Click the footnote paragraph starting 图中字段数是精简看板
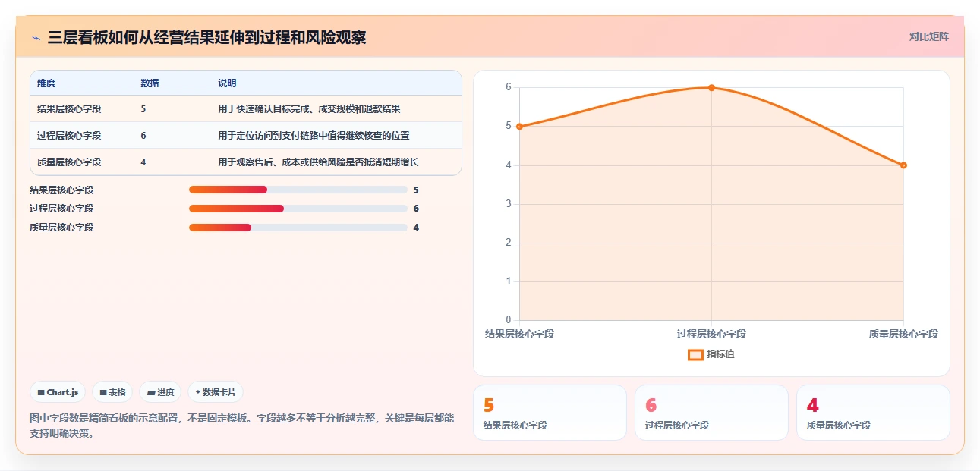Viewport: 980px width, 471px height. 242,426
